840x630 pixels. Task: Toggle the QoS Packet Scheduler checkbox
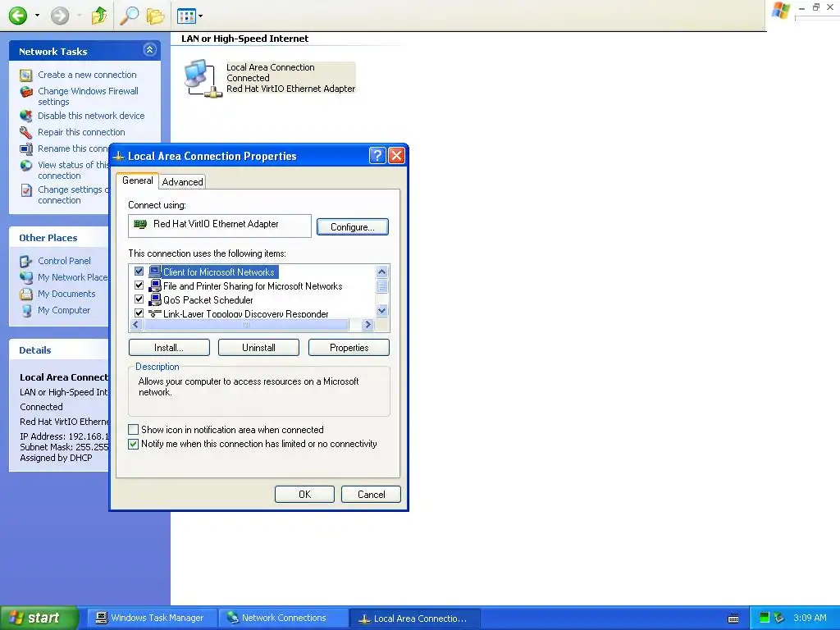tap(139, 299)
